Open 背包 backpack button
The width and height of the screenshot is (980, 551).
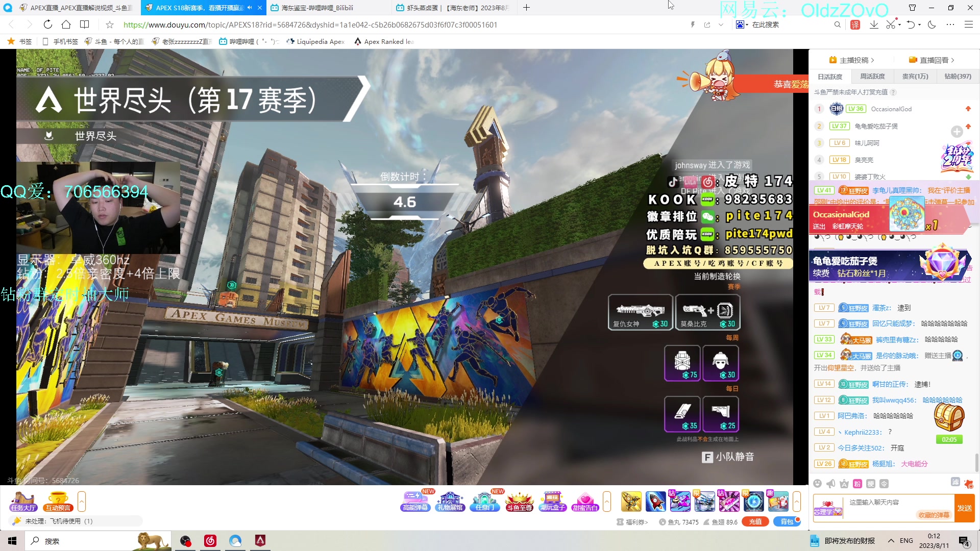(787, 521)
